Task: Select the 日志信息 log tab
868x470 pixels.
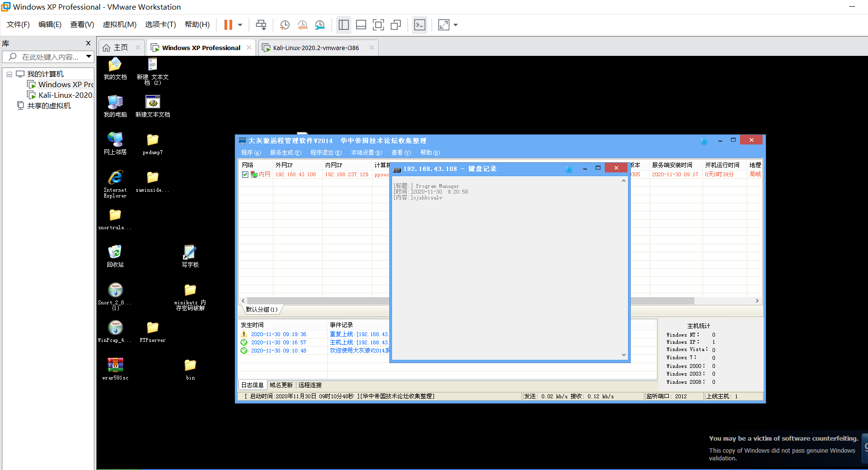Action: tap(253, 385)
